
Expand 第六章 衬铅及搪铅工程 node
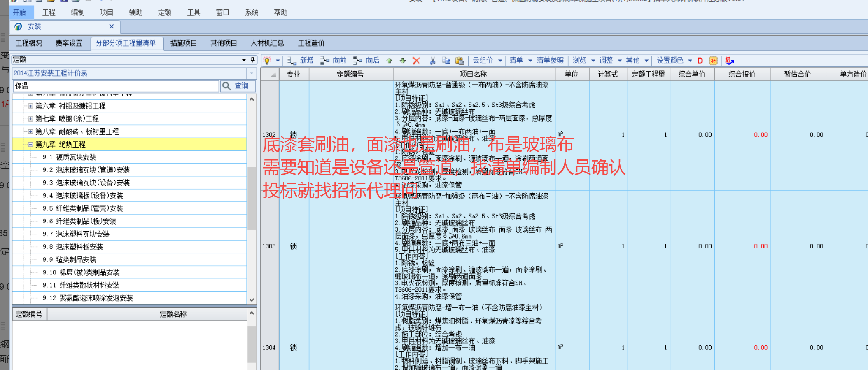click(x=30, y=106)
